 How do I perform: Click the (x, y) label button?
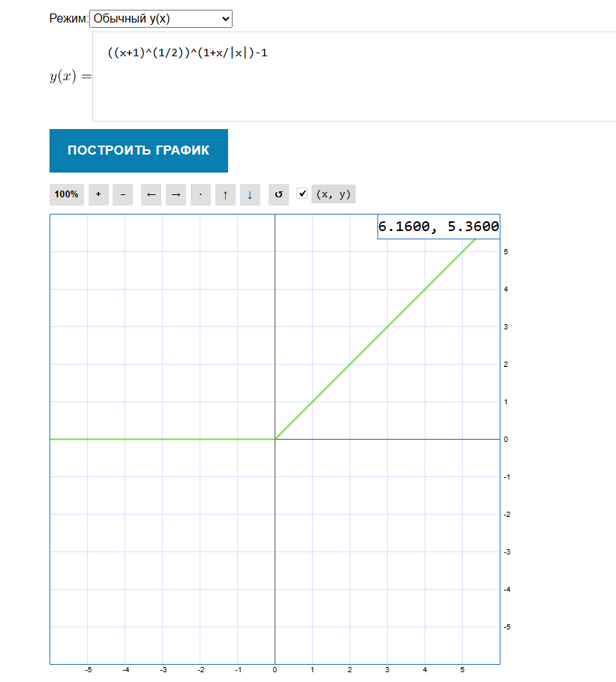pos(333,194)
